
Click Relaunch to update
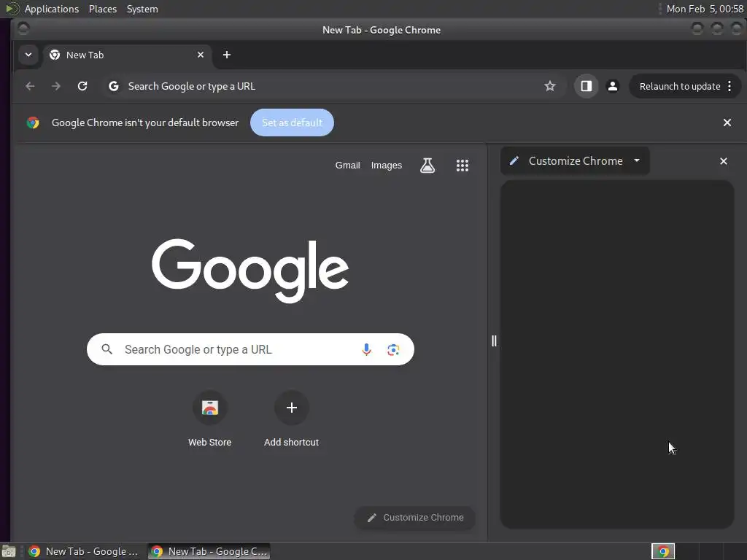[x=680, y=86]
